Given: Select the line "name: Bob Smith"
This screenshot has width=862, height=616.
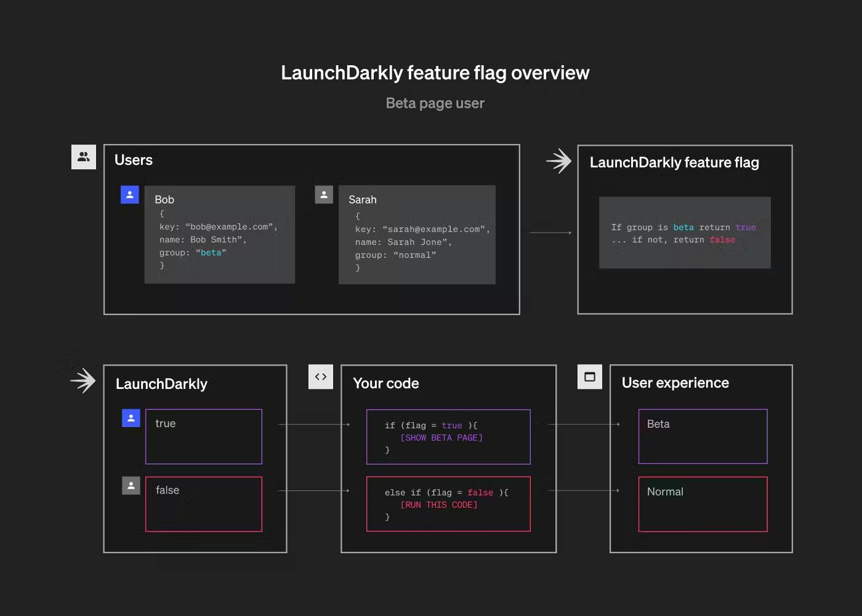Looking at the screenshot, I should coord(203,239).
